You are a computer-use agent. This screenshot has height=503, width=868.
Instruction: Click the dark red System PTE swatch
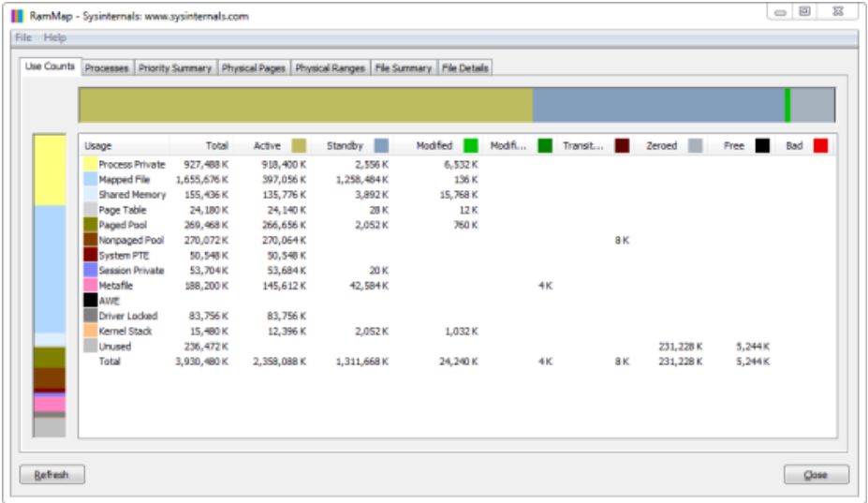tap(91, 255)
